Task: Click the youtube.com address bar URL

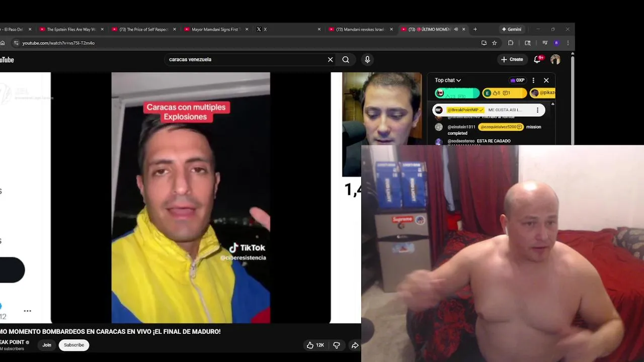Action: click(x=58, y=43)
